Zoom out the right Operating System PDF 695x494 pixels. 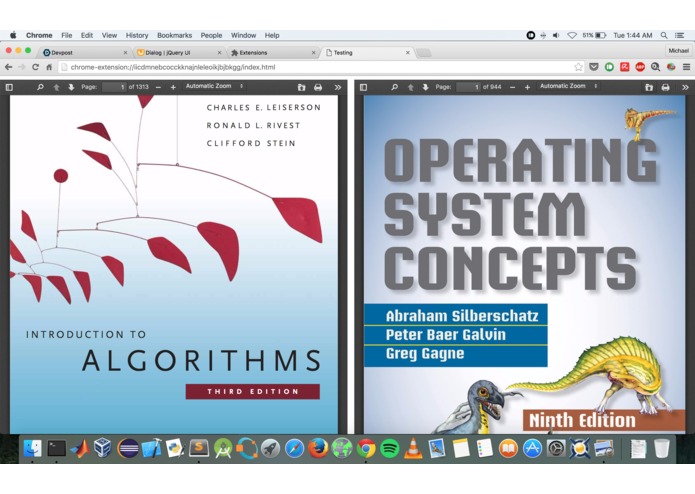512,87
